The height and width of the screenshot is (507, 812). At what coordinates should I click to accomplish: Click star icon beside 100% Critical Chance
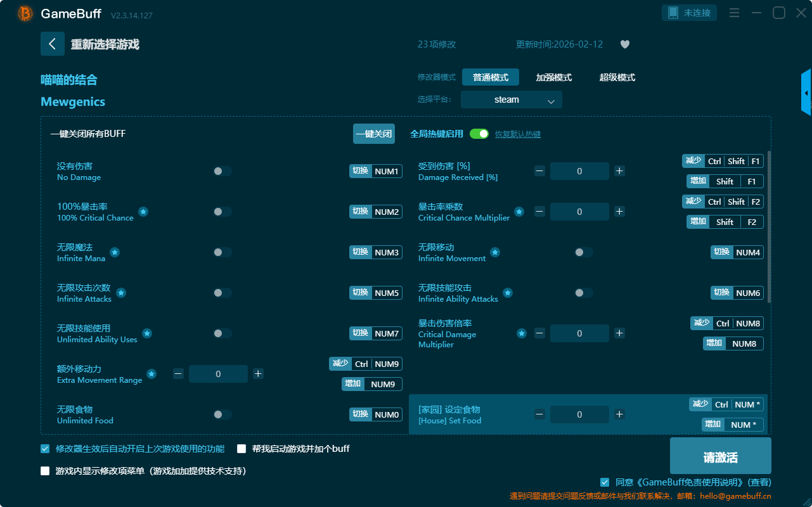(143, 212)
